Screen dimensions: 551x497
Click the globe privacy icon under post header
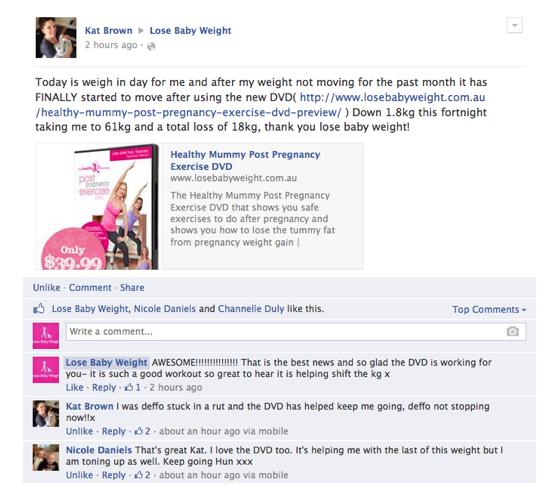151,46
